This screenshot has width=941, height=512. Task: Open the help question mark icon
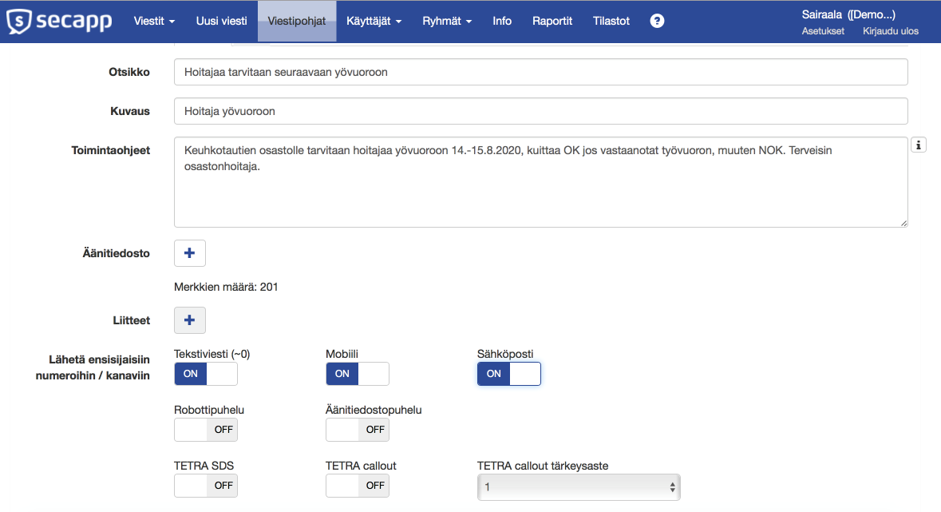(x=657, y=21)
